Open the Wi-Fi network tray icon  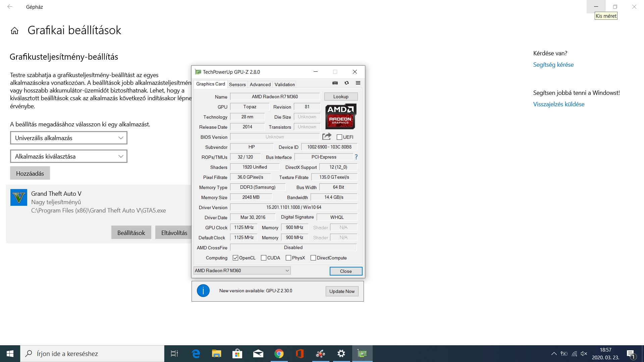tap(575, 354)
